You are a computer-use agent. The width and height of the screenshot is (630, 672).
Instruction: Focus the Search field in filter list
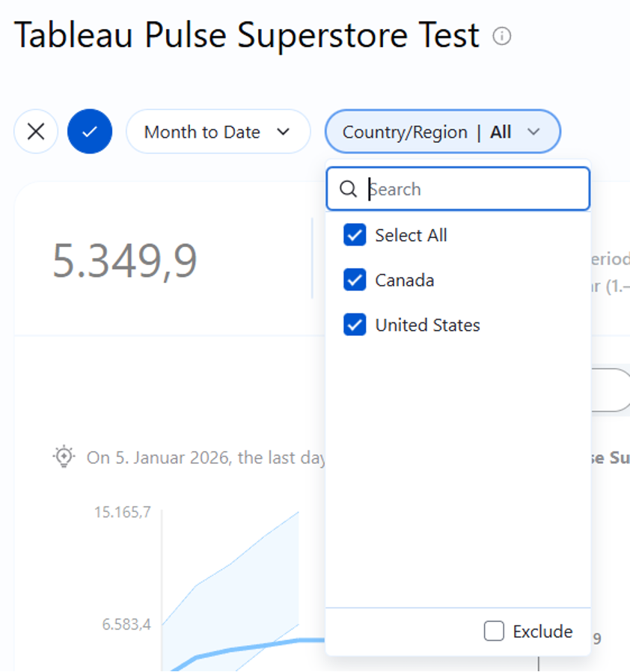(x=471, y=189)
